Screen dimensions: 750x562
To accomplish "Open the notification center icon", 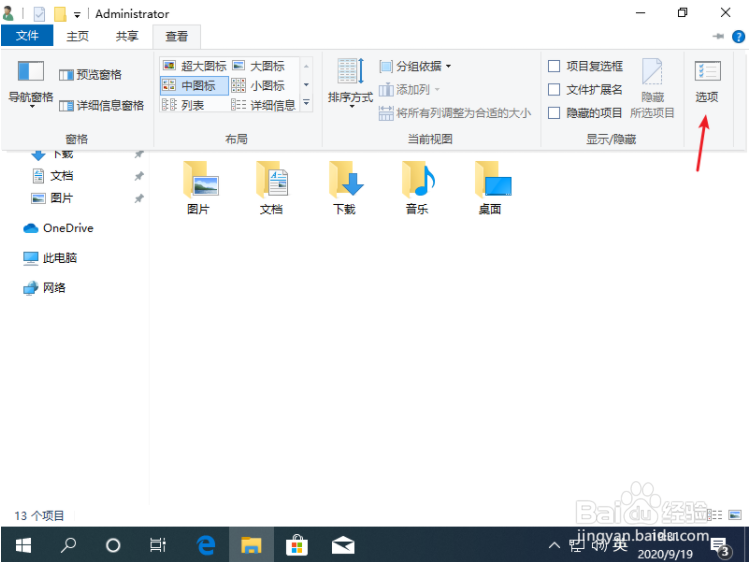I will coord(720,545).
